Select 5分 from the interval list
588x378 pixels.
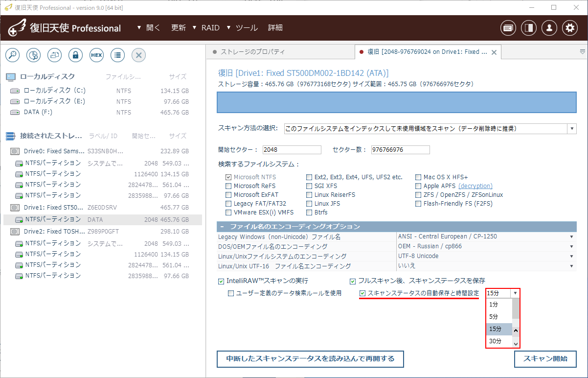click(x=499, y=317)
